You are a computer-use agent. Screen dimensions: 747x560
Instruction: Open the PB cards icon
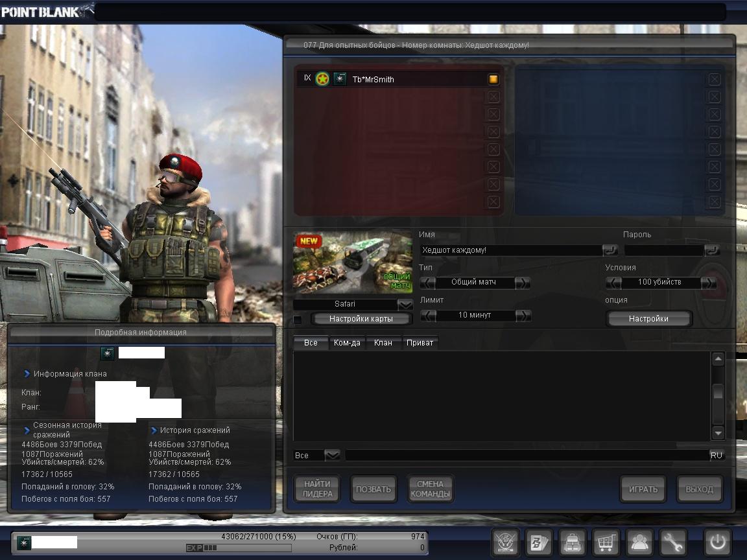pos(538,541)
